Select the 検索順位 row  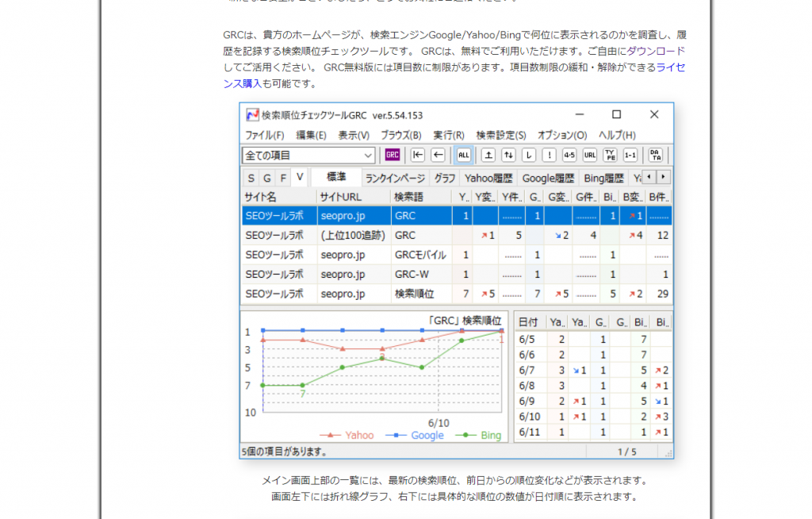(x=457, y=294)
